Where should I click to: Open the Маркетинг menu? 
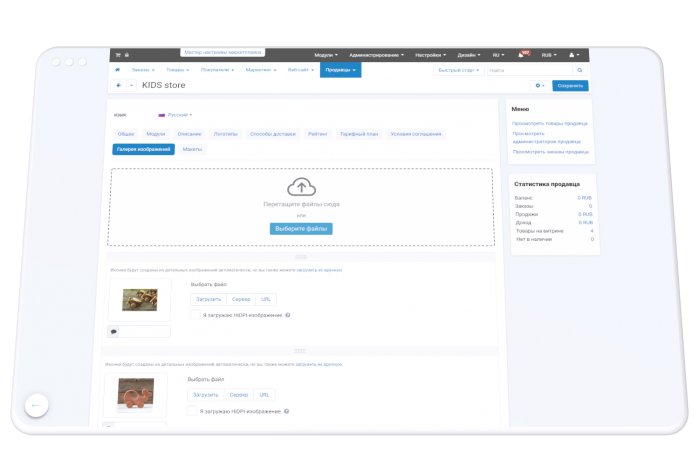261,70
